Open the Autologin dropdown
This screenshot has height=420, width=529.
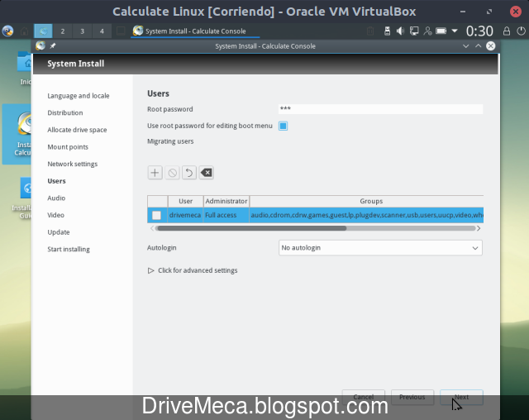[380, 248]
